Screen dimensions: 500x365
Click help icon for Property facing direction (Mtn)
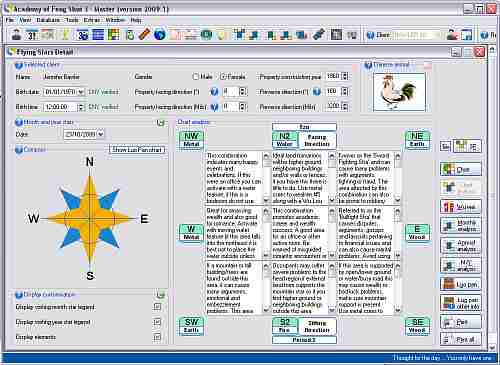coord(214,107)
